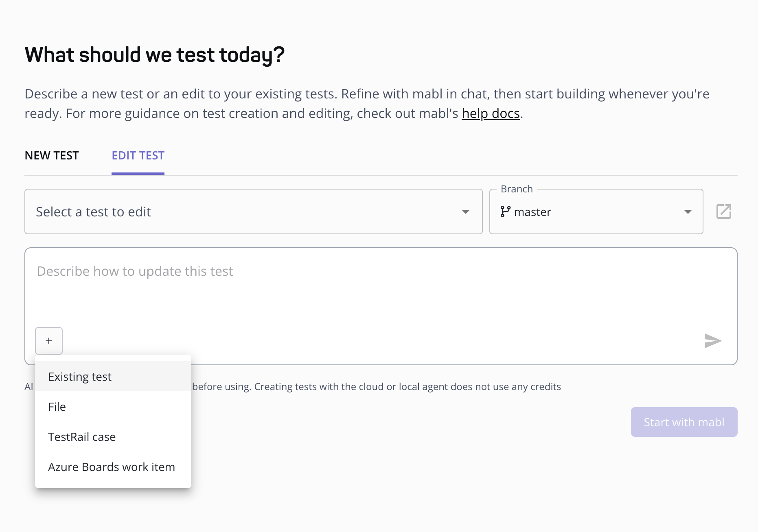Click the credits notice text below the textbox

point(377,387)
